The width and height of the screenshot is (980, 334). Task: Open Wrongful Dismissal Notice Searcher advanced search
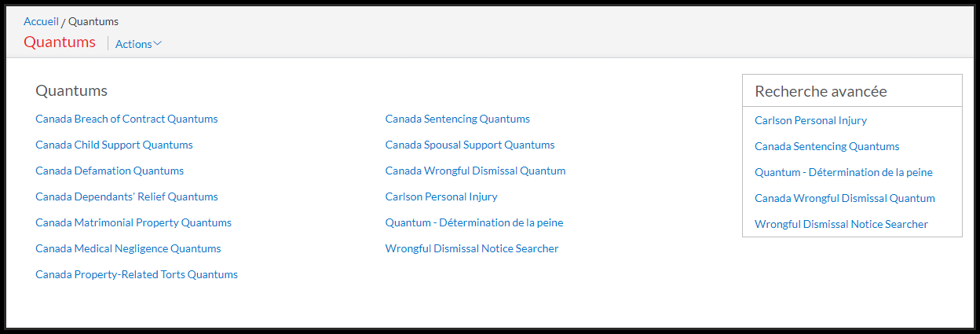click(841, 225)
